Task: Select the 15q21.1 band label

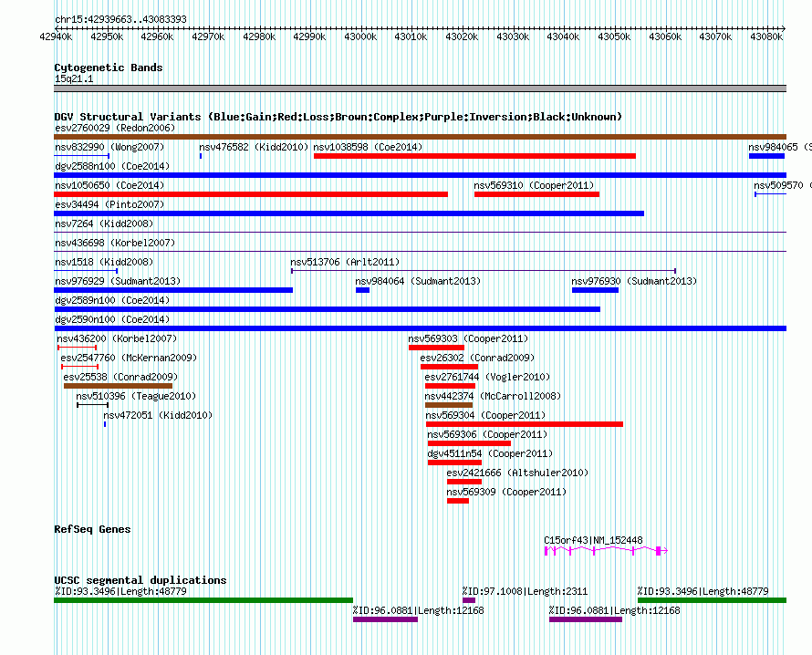Action: click(x=74, y=78)
